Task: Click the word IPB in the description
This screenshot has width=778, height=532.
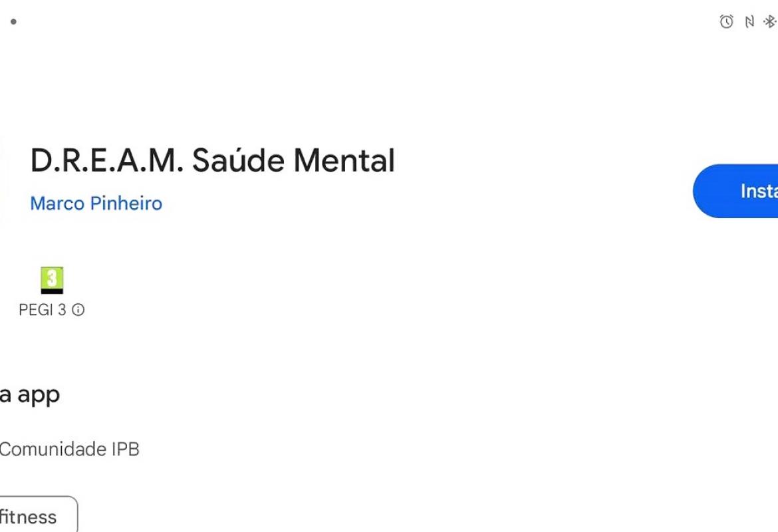Action: click(126, 449)
